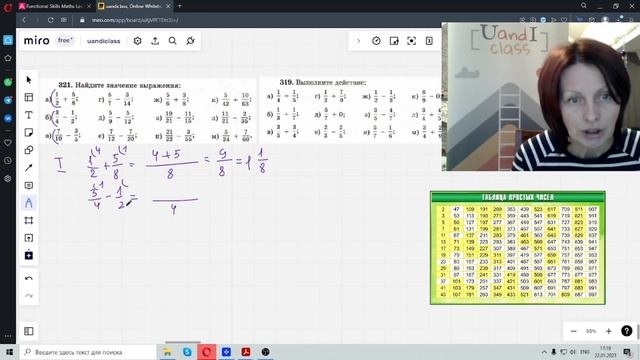Start the screen capture frame tool

pyautogui.click(x=411, y=41)
